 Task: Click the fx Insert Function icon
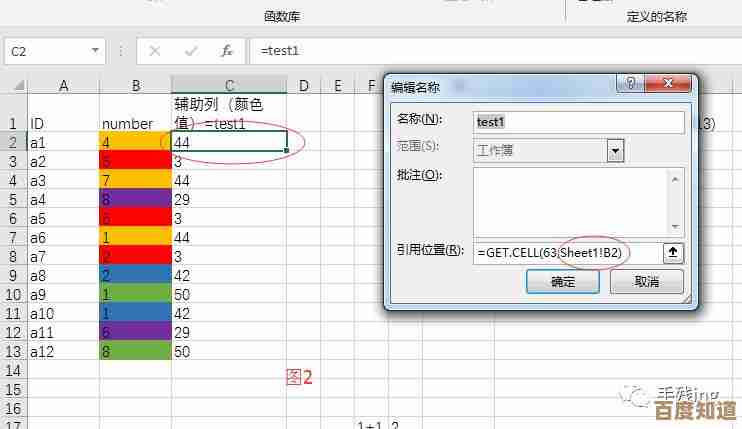point(227,50)
